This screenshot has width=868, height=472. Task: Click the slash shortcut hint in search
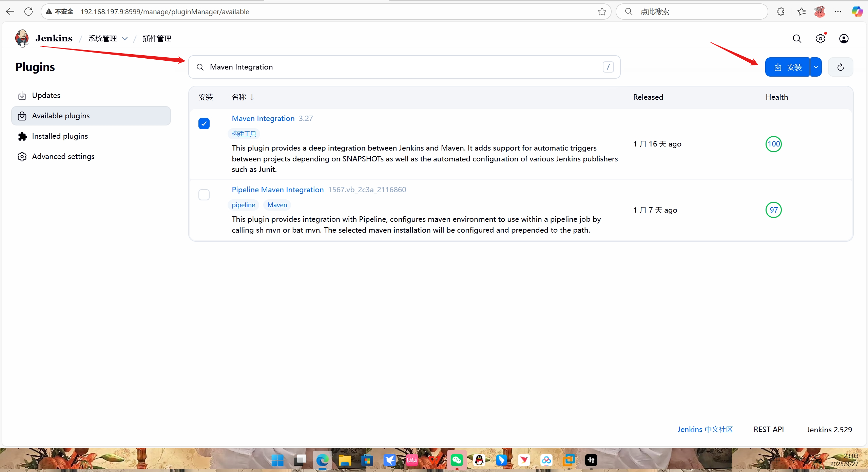(608, 67)
